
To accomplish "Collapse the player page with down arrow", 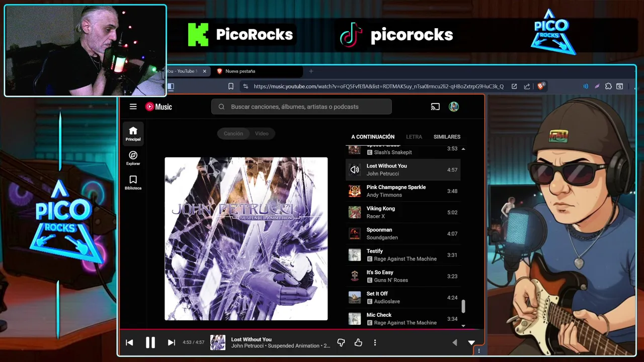I will tap(471, 342).
